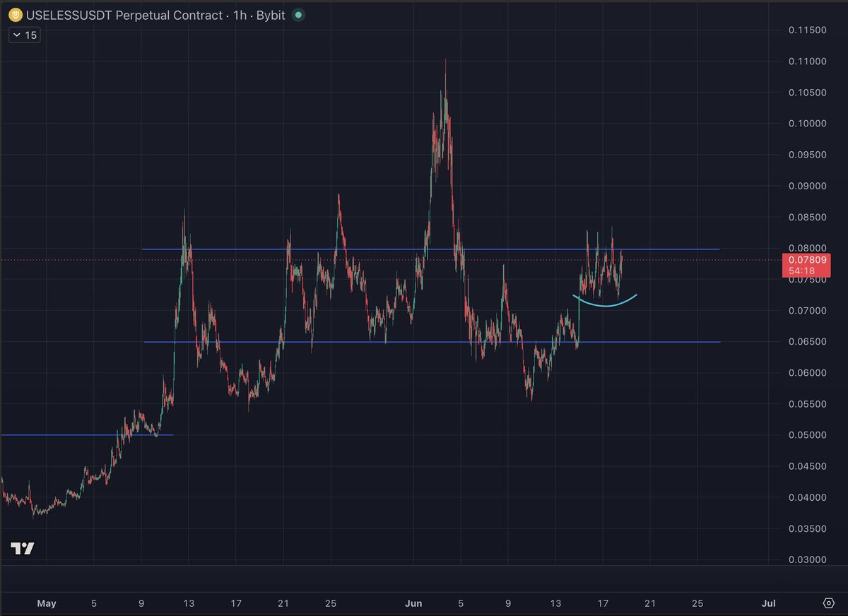Click the USELESSUSDT coin logo icon
Viewport: 848px width, 616px height.
point(16,15)
